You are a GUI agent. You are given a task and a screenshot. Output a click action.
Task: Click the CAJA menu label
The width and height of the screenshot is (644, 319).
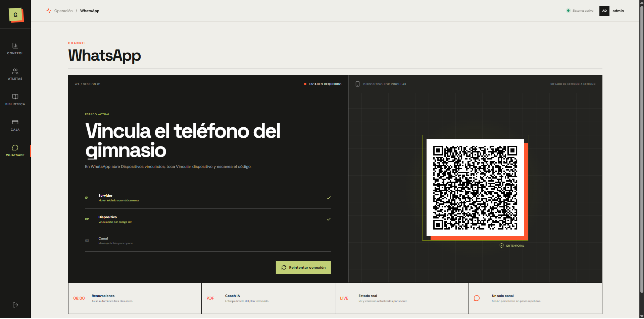point(15,130)
